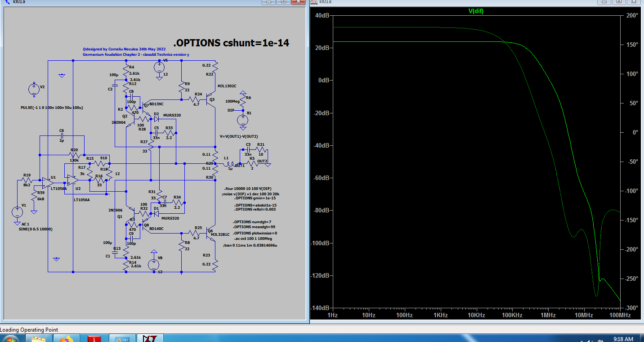Click the ;tran 0 11ms 1m comment line

click(x=250, y=245)
